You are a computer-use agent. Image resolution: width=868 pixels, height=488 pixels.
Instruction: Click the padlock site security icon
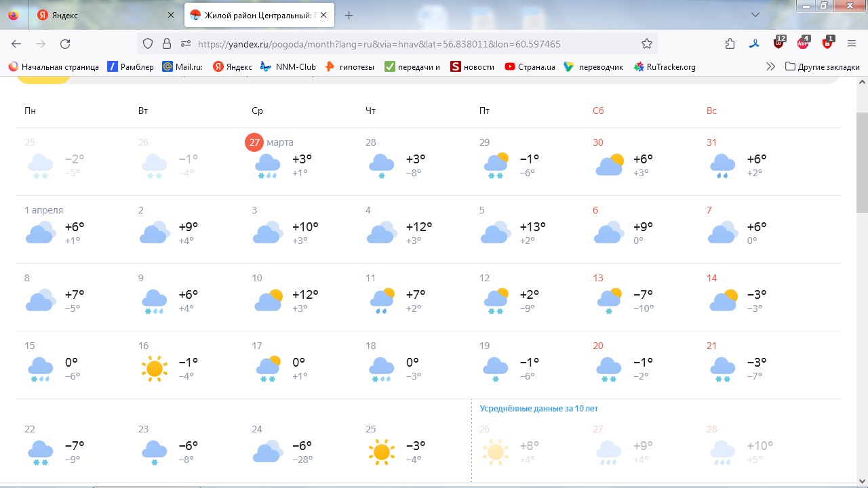[x=166, y=44]
